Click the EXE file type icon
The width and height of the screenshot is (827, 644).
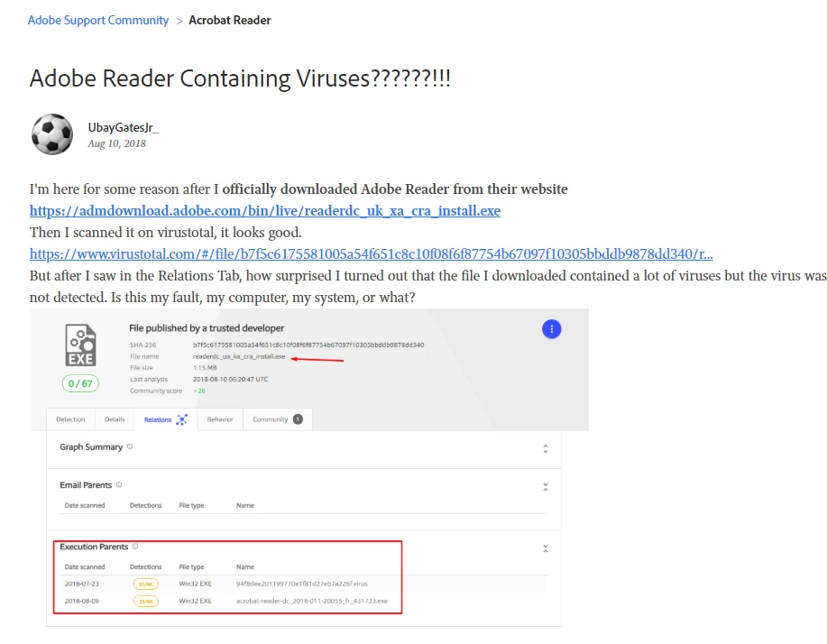pyautogui.click(x=80, y=345)
